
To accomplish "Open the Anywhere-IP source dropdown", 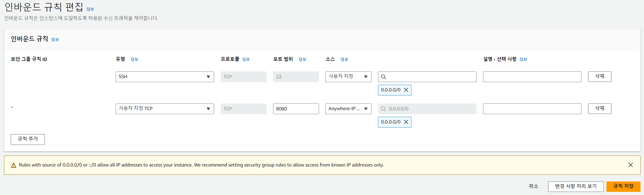I will tap(348, 109).
